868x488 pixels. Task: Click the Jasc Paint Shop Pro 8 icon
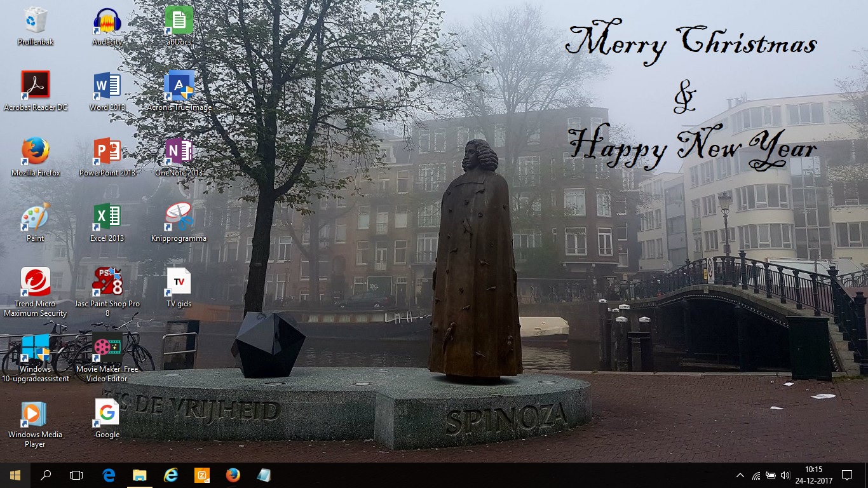(x=107, y=282)
